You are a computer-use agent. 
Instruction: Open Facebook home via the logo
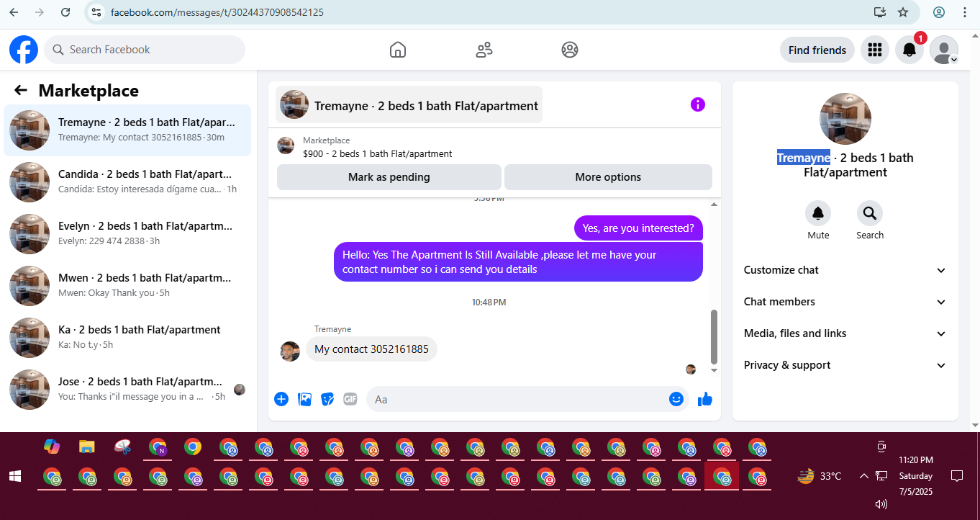pyautogui.click(x=24, y=50)
